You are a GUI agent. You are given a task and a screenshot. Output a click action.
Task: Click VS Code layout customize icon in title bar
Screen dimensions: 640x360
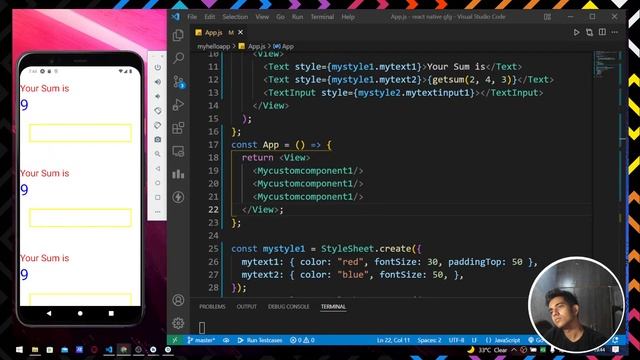[x=547, y=17]
